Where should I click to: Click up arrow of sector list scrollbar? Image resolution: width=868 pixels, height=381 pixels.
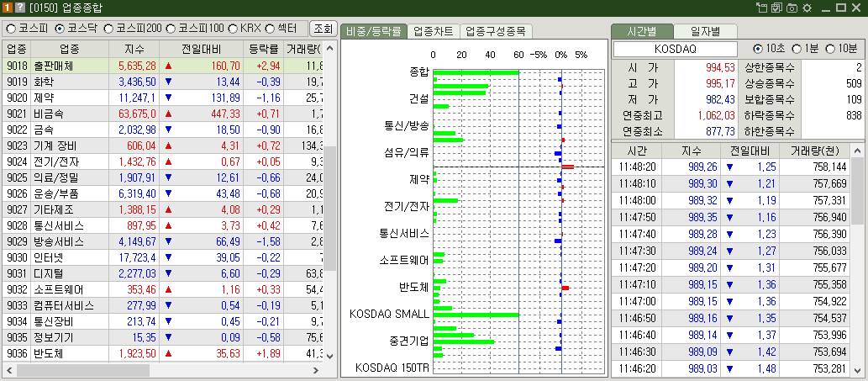coord(330,49)
